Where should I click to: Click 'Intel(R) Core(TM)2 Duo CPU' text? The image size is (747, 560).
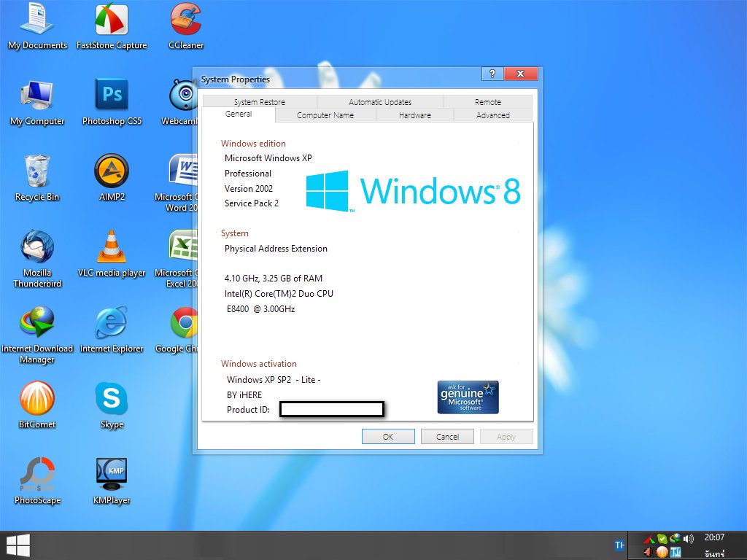click(x=279, y=294)
